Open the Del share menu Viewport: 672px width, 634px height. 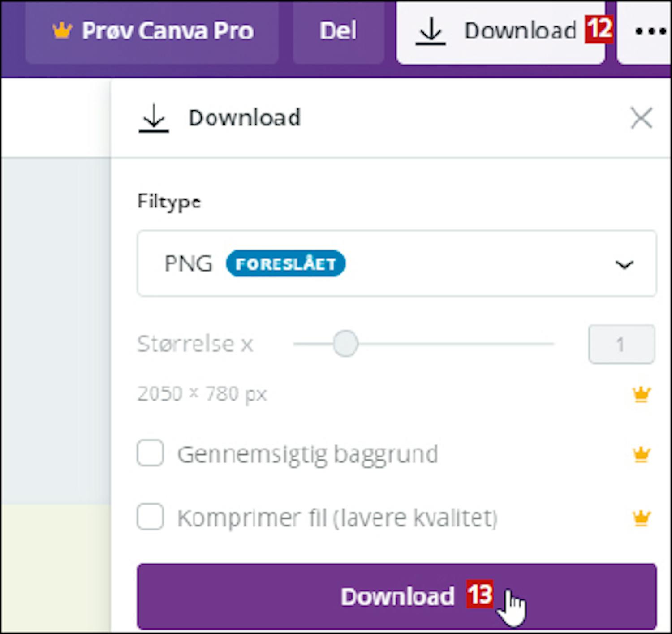pyautogui.click(x=338, y=31)
